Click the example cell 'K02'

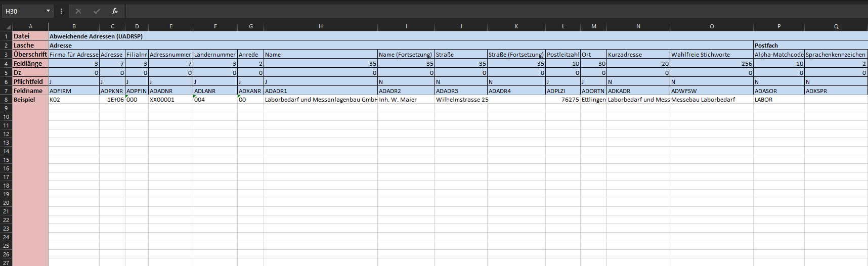coord(74,100)
